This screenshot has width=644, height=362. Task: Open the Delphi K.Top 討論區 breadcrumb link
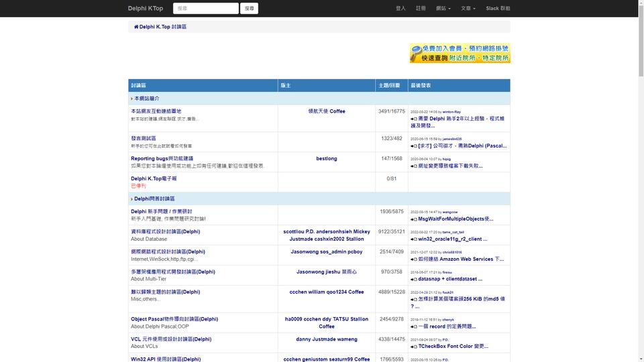(x=162, y=27)
